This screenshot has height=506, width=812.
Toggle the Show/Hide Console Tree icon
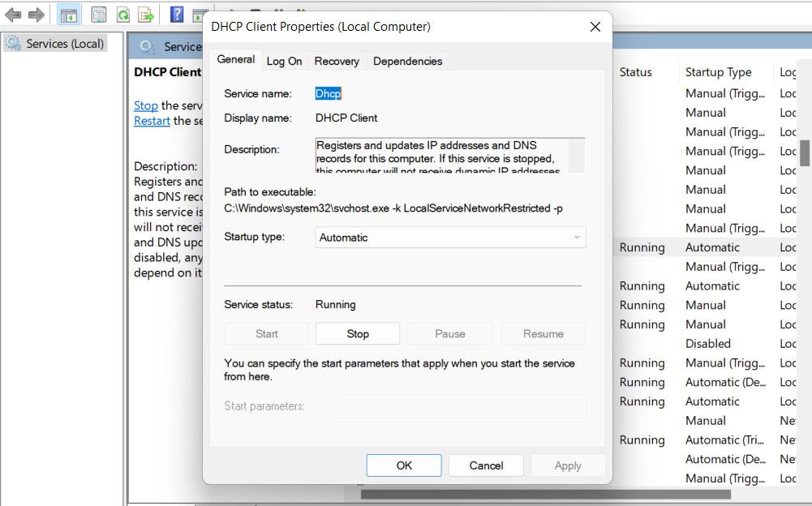69,14
